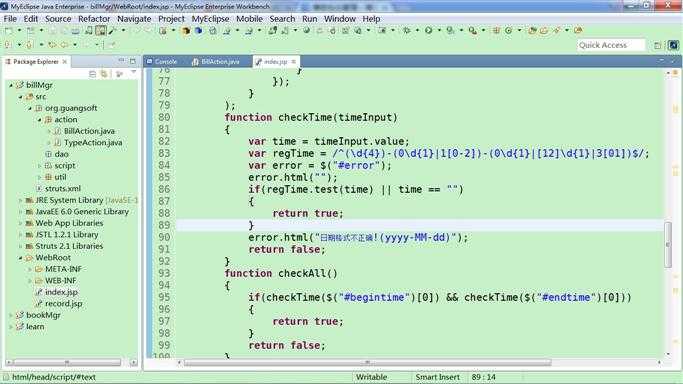Viewport: 683px width, 384px height.
Task: Switch to the BillAction.java editor tab
Action: [x=216, y=62]
